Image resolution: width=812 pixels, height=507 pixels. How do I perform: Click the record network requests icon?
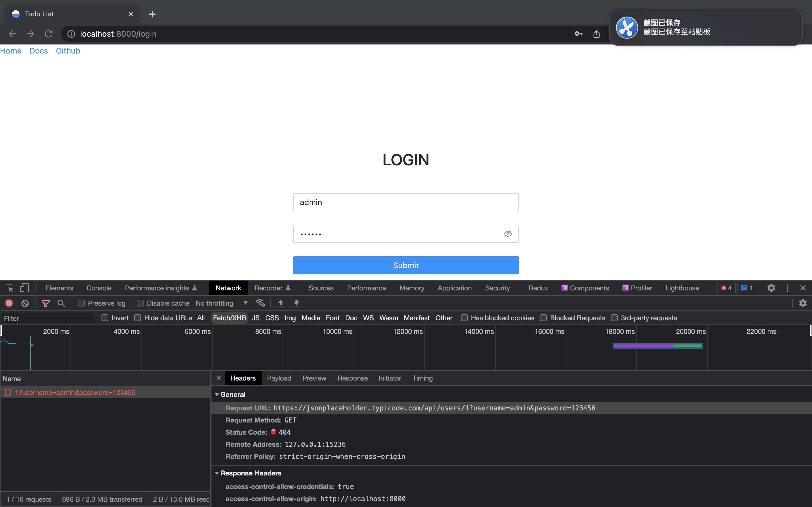pos(9,303)
